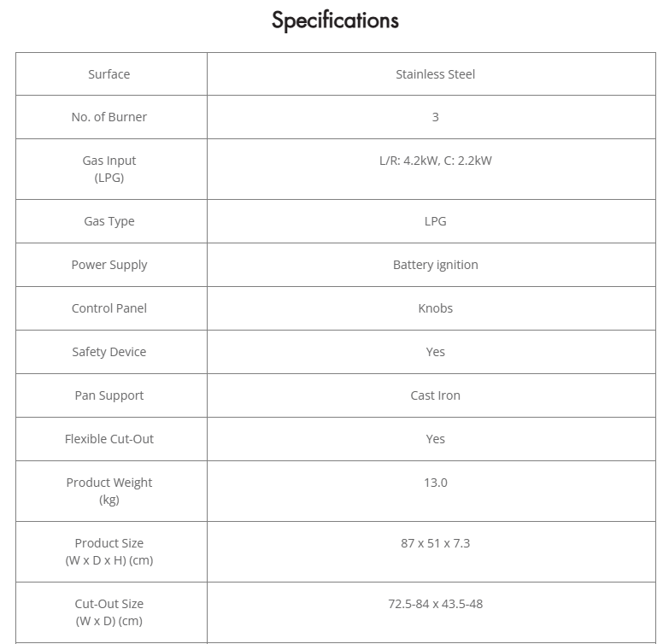Select the Battery ignition value
The width and height of the screenshot is (669, 644).
coord(435,265)
